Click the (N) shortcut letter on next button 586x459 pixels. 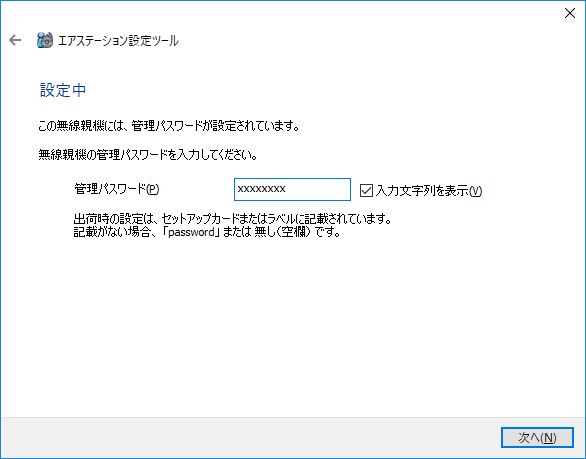549,438
